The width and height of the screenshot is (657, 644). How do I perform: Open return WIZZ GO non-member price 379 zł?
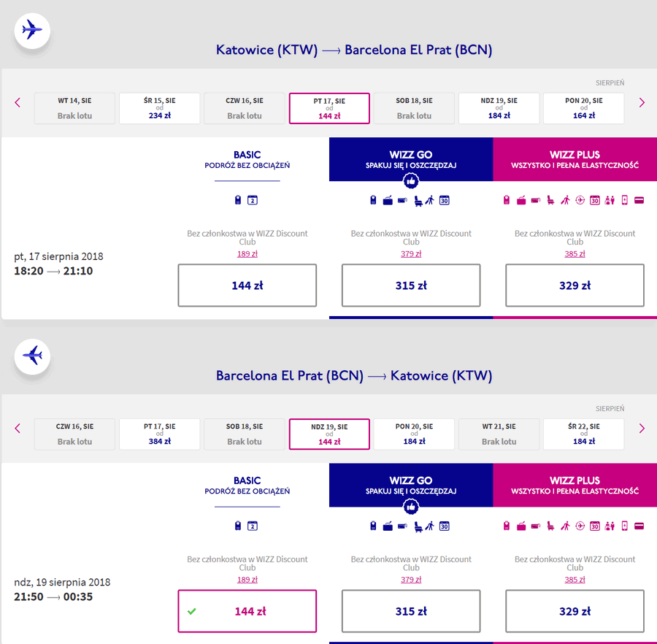pos(411,580)
